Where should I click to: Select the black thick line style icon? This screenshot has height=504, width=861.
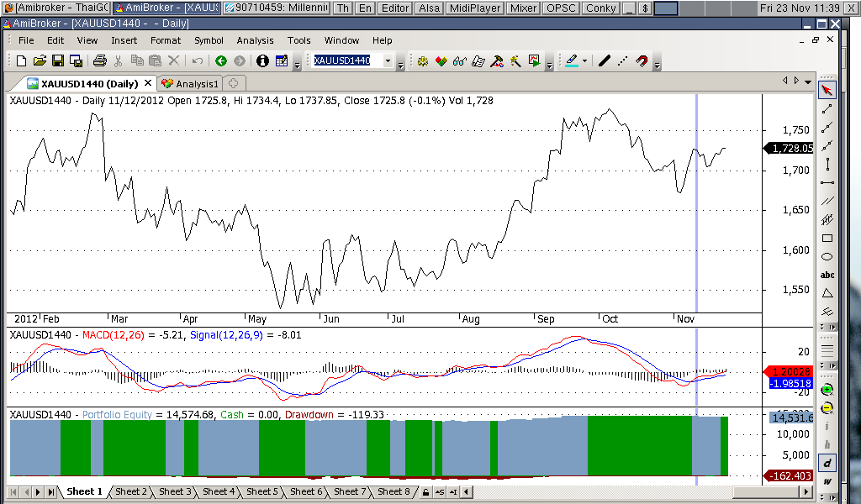tap(604, 60)
